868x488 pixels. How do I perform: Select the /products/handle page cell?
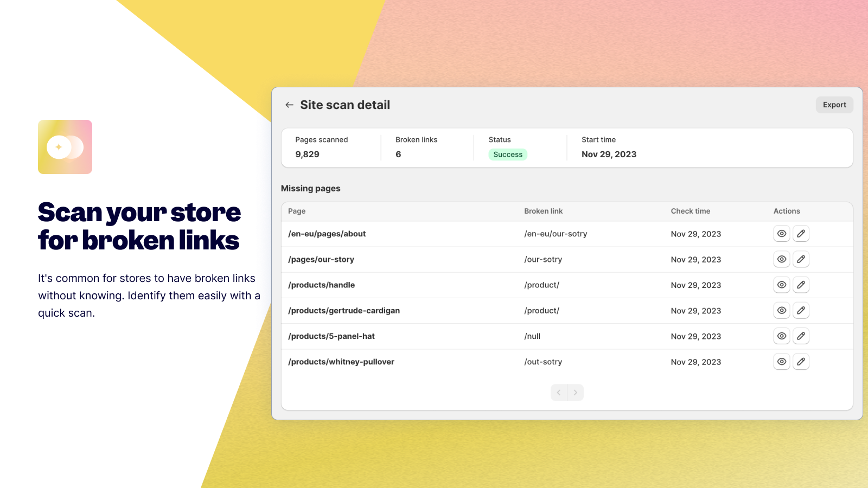322,285
